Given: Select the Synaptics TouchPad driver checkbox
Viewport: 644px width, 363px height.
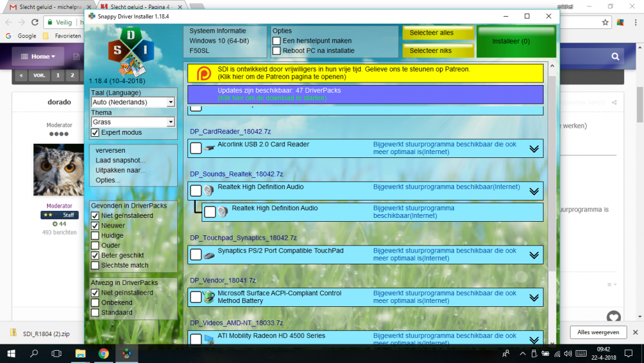Looking at the screenshot, I should click(x=196, y=255).
